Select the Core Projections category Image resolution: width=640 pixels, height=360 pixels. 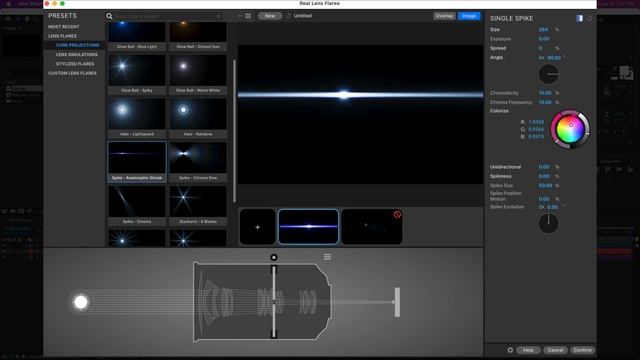(x=78, y=45)
